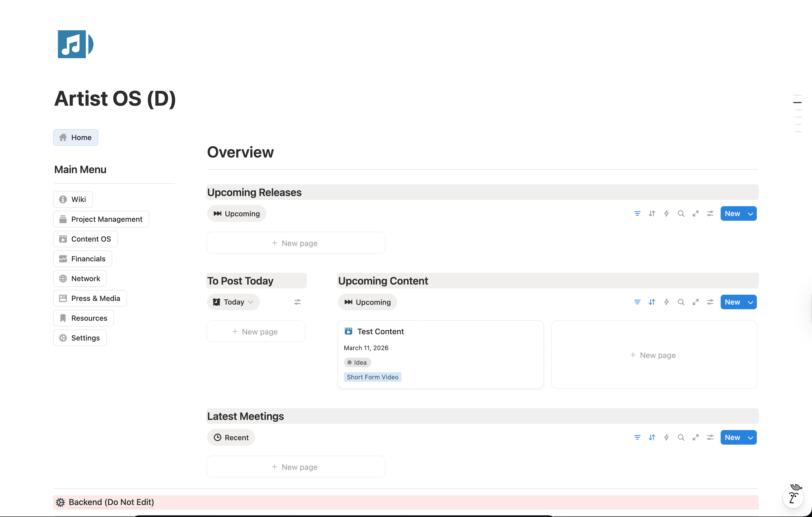The image size is (812, 517).
Task: Open Upcoming Content database full screen
Action: click(x=695, y=302)
